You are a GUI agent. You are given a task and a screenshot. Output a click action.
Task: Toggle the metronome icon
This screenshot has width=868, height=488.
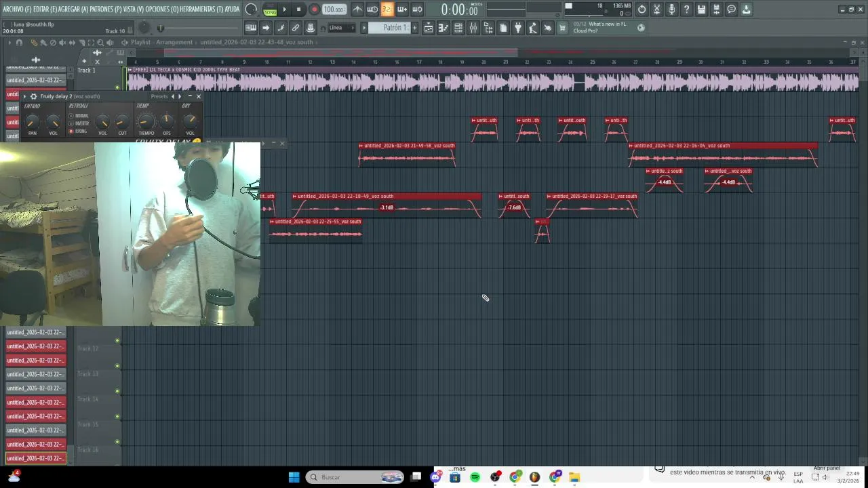tap(357, 9)
